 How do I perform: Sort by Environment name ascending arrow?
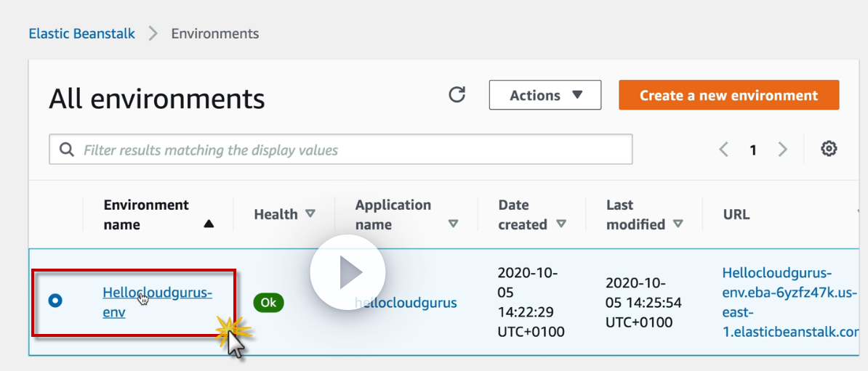point(209,224)
